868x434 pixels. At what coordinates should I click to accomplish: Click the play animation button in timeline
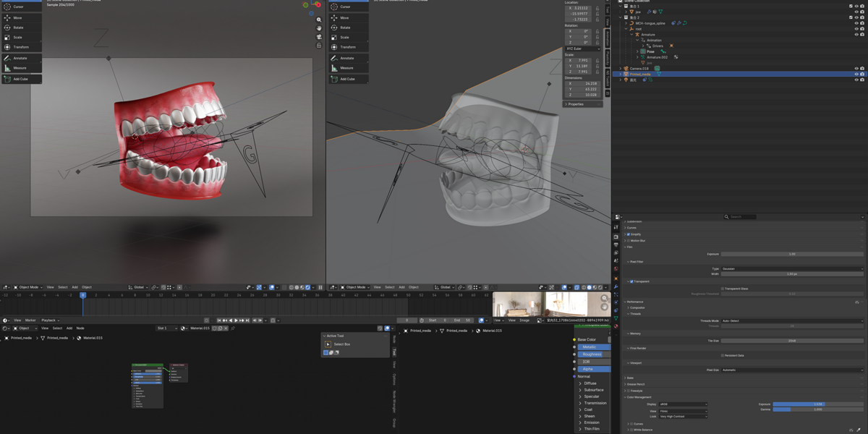tap(236, 320)
